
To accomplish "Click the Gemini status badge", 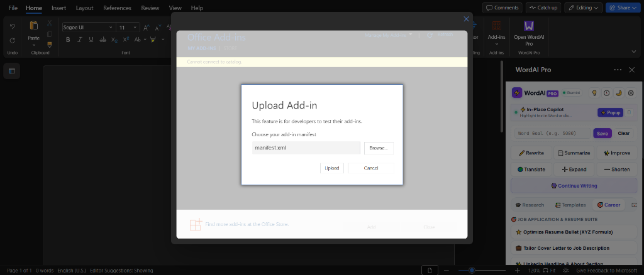I will [572, 93].
